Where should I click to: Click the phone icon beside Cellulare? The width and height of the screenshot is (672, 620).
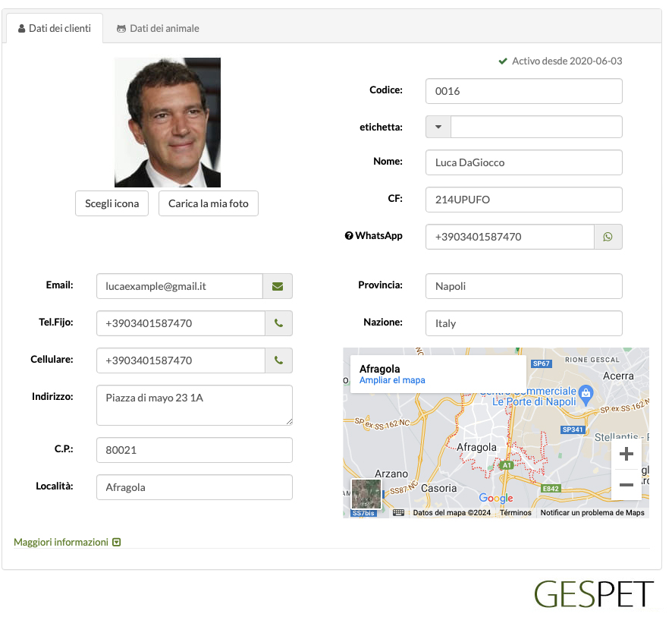tap(278, 360)
